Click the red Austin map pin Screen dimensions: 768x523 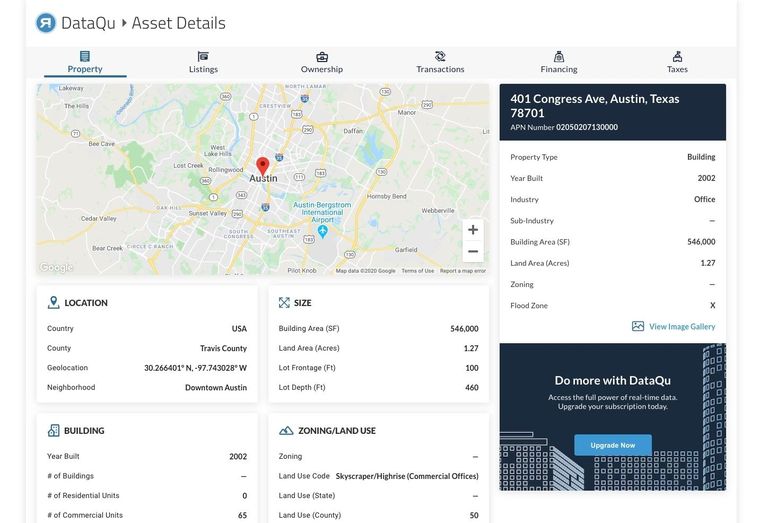point(263,166)
